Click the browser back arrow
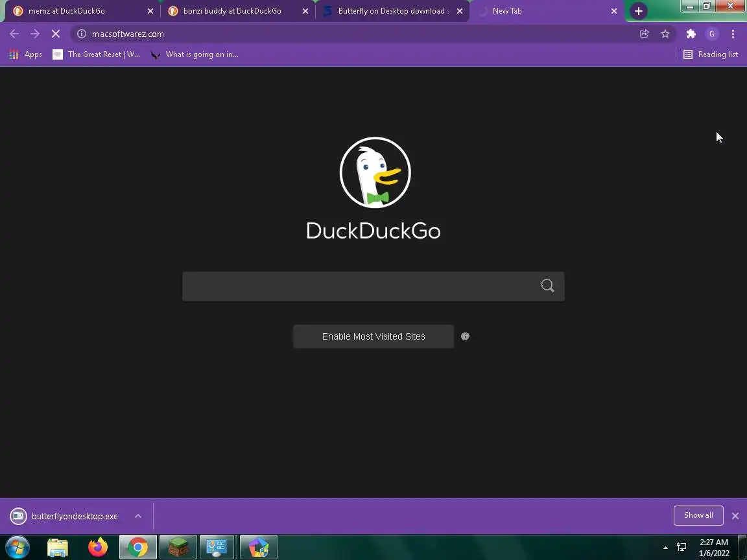Viewport: 747px width, 560px height. click(x=14, y=34)
